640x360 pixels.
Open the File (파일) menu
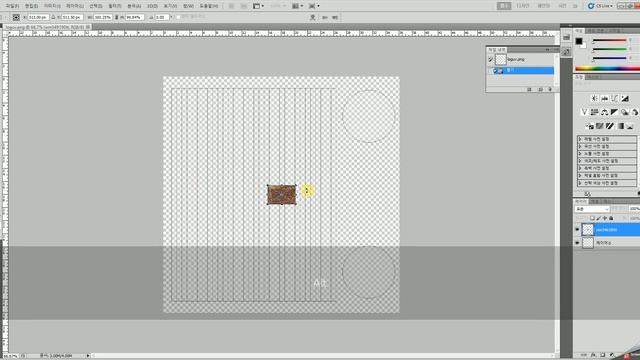click(12, 6)
